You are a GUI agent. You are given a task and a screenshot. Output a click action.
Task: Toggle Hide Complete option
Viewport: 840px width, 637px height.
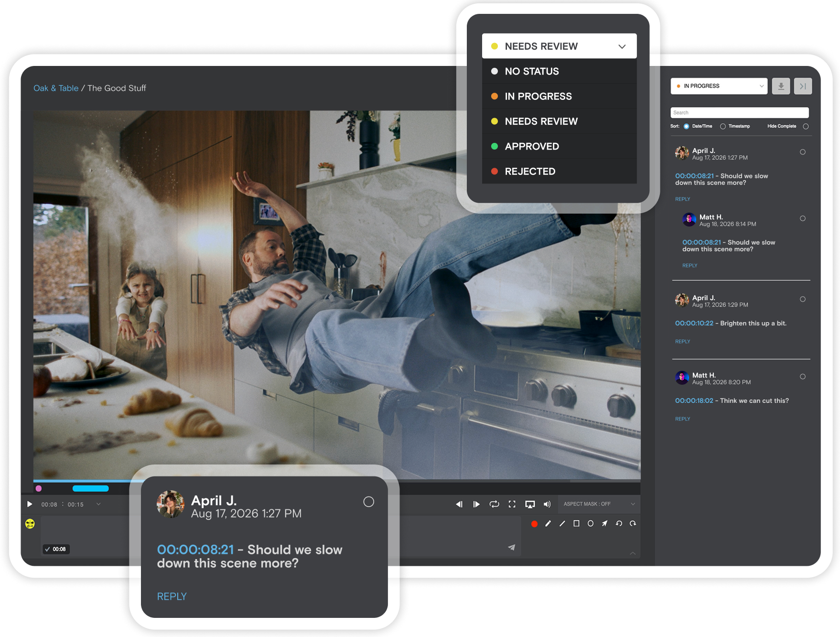[806, 127]
